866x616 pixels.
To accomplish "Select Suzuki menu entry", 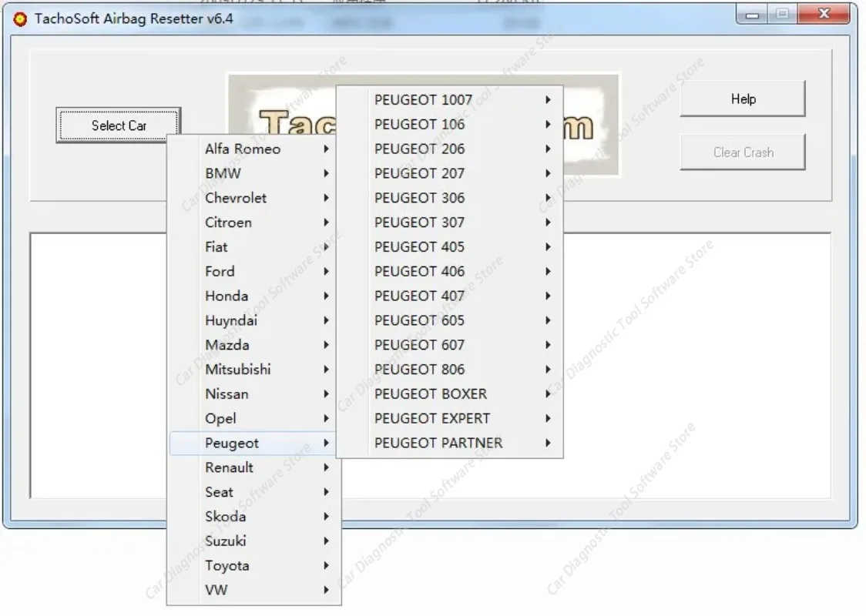I will [x=253, y=541].
